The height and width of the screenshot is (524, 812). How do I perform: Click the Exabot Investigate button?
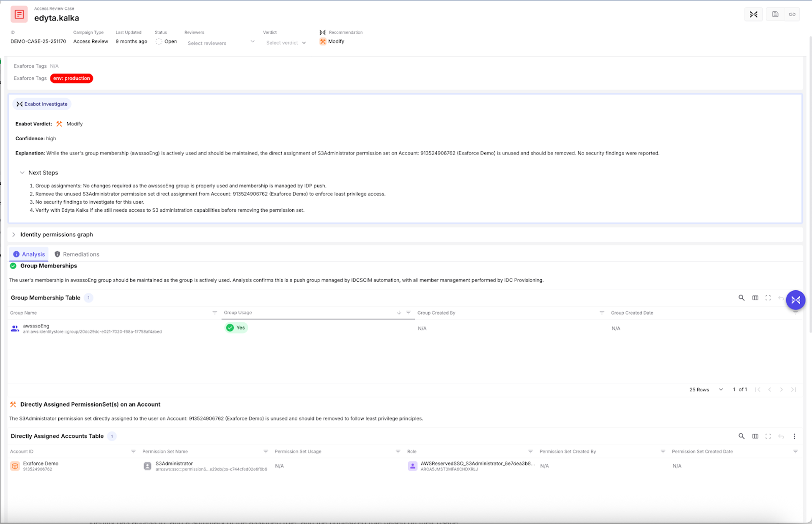[x=42, y=104]
